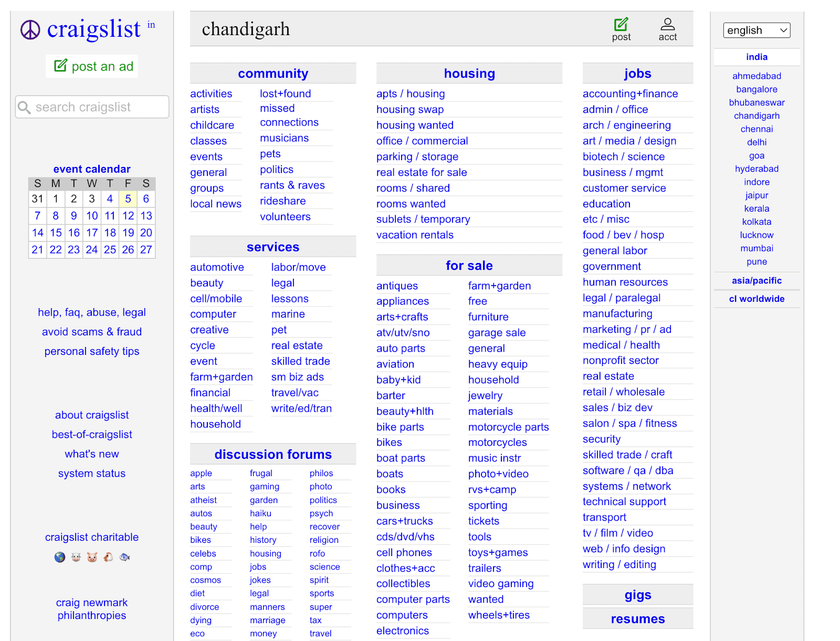The image size is (840, 641).
Task: Open the discussion forums heading
Action: pos(273,454)
